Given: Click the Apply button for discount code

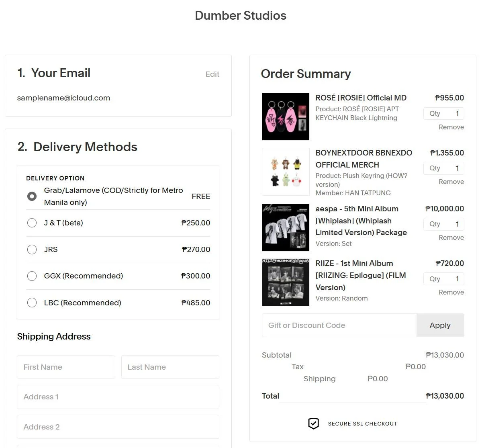Looking at the screenshot, I should tap(440, 325).
